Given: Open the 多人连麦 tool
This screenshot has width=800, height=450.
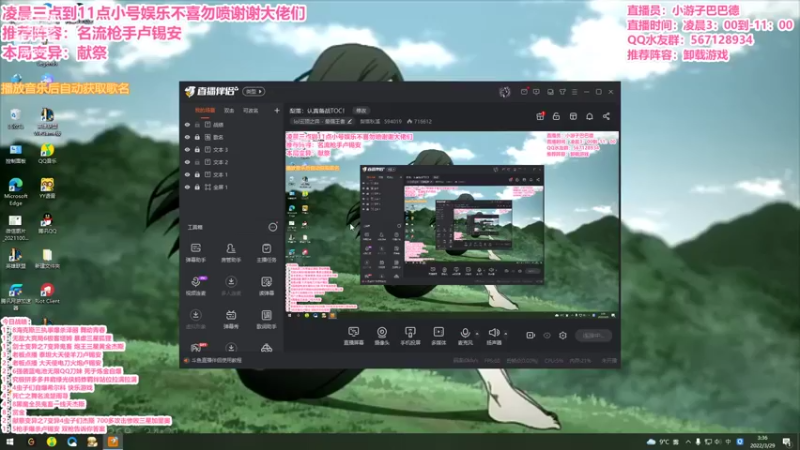Looking at the screenshot, I should pos(231,286).
